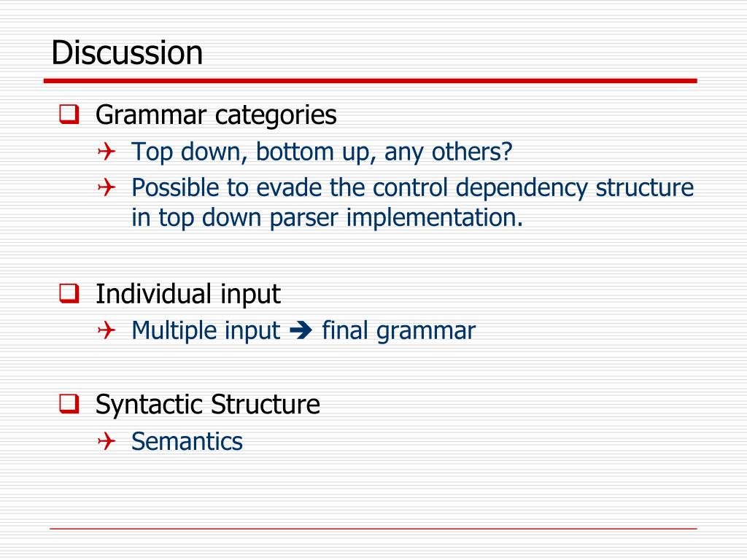Click the 'Grammar categories' heading text
The width and height of the screenshot is (747, 560).
(216, 115)
